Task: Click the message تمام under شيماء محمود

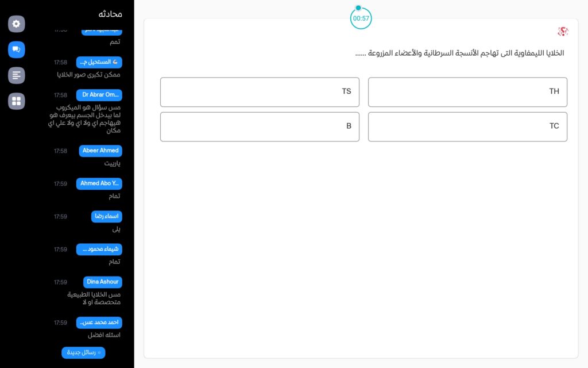Action: (x=114, y=262)
